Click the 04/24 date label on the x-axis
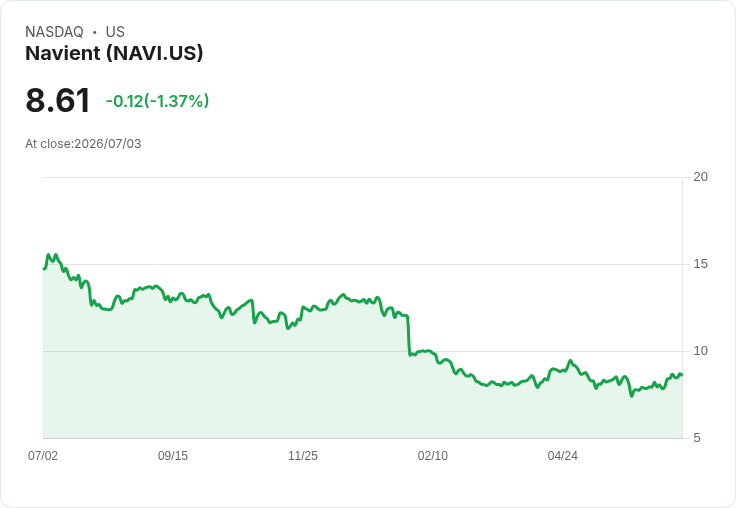 click(563, 456)
